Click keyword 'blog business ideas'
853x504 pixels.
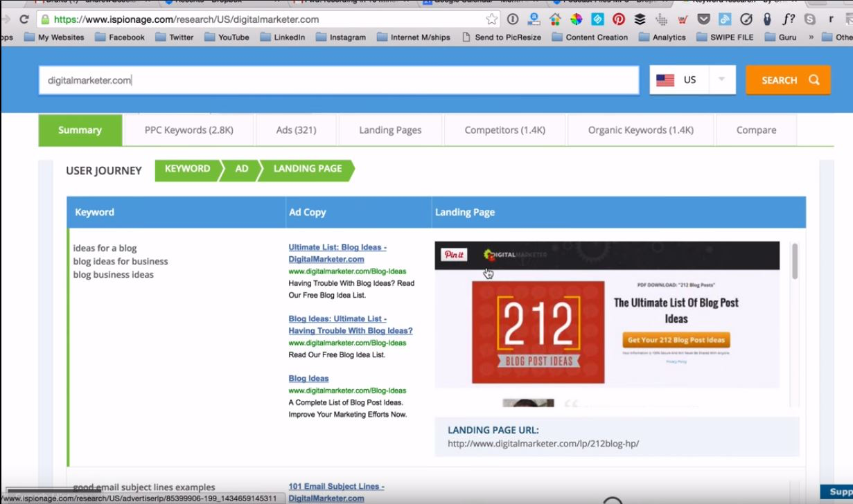(x=114, y=274)
